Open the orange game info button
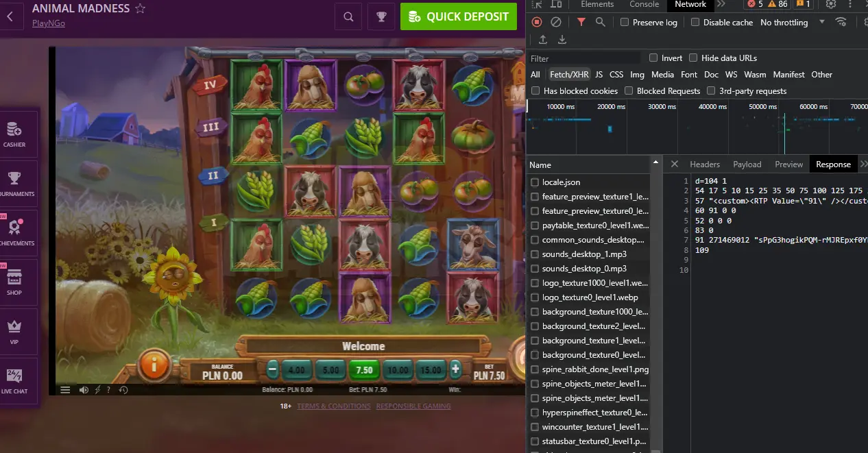The width and height of the screenshot is (868, 453). point(154,365)
